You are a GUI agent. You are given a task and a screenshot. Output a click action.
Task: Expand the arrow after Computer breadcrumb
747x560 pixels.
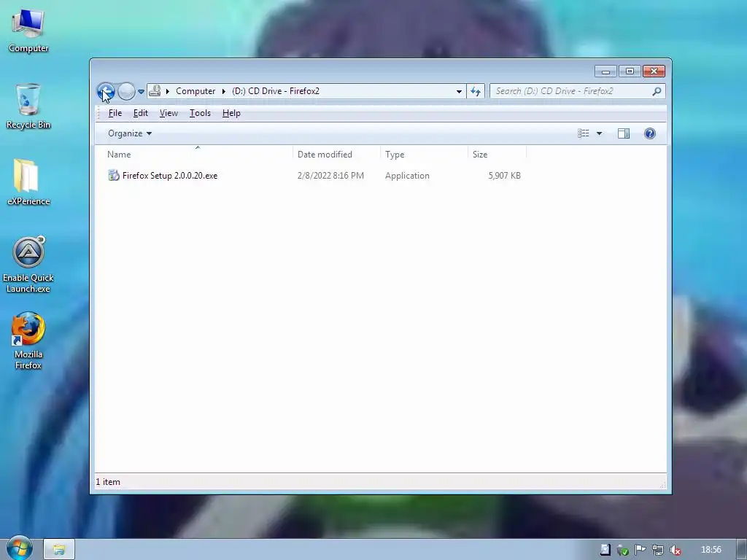coord(223,91)
